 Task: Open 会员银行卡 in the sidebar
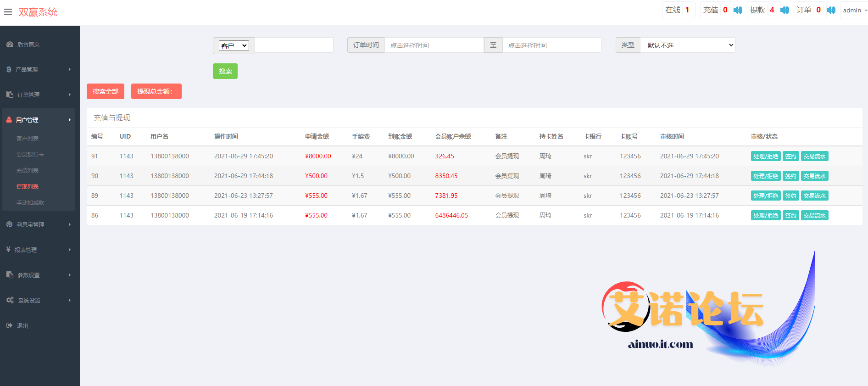[x=30, y=154]
